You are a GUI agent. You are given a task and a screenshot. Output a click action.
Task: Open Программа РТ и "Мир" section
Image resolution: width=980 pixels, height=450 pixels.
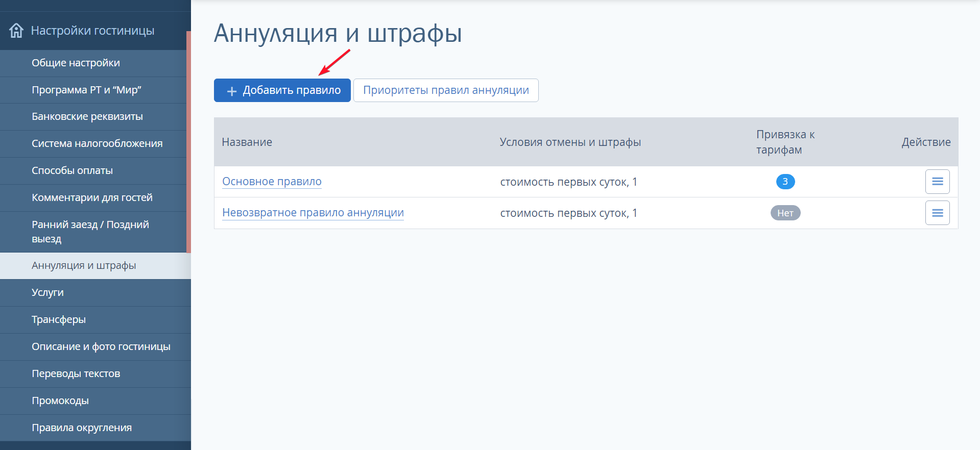tap(93, 90)
